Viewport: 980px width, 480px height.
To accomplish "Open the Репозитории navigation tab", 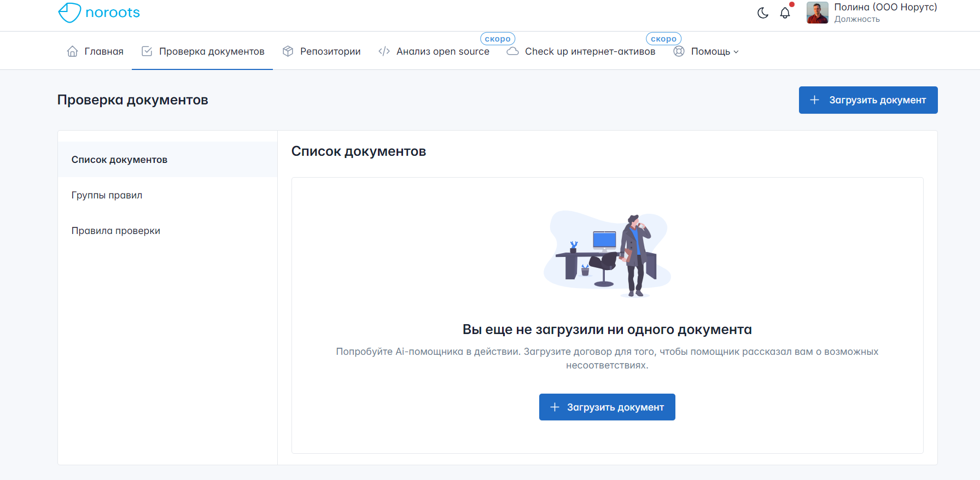I will tap(330, 51).
